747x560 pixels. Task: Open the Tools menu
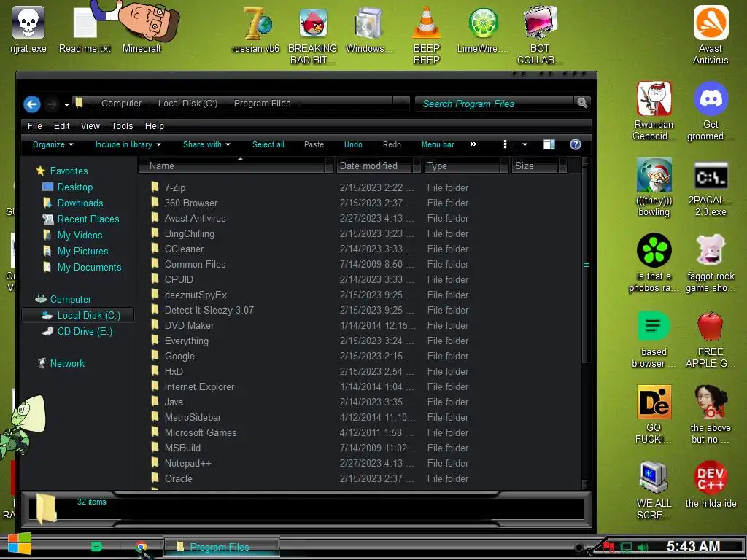tap(122, 126)
